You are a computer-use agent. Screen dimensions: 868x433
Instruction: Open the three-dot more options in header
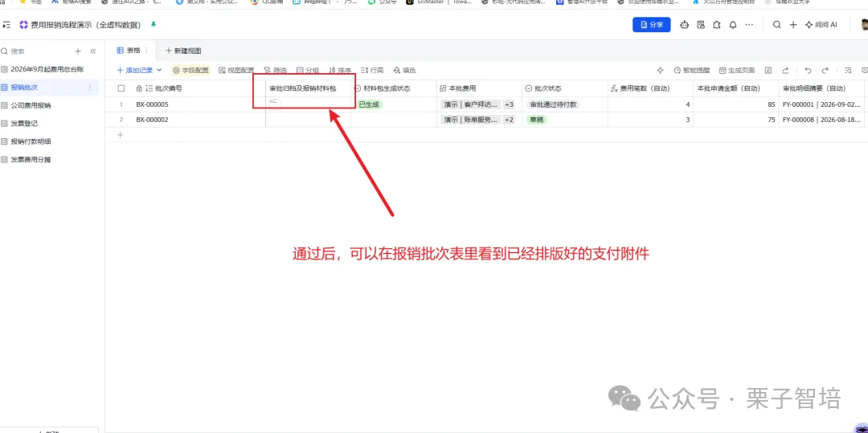point(749,25)
